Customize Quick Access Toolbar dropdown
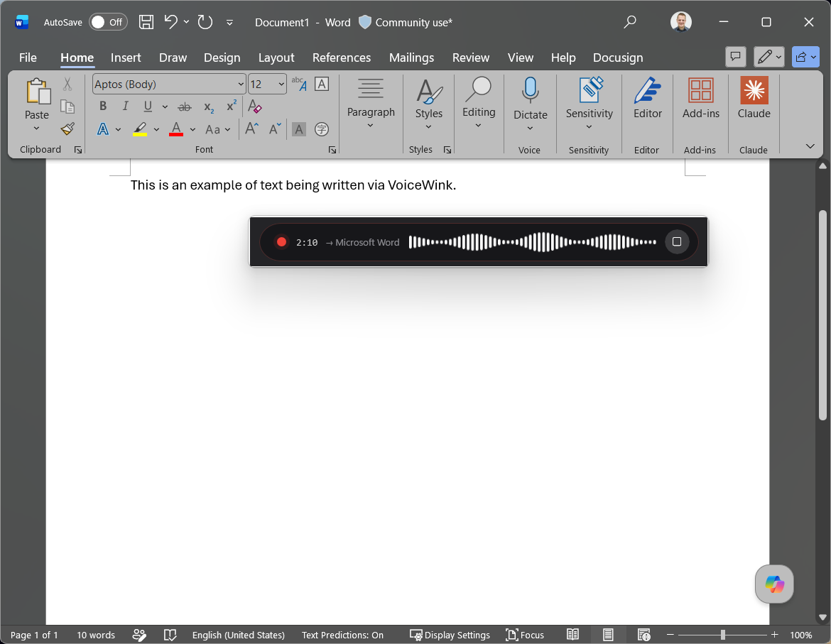The width and height of the screenshot is (831, 644). [229, 22]
